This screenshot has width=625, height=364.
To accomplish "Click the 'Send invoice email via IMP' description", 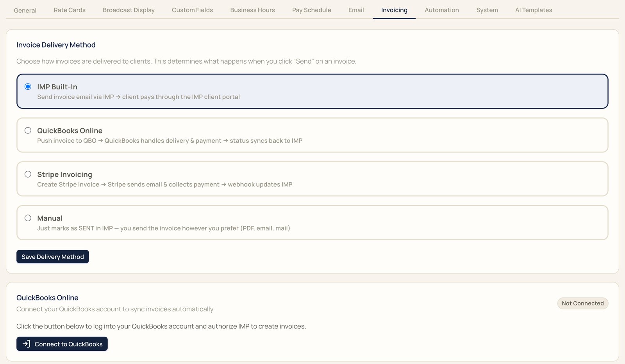I will tap(138, 97).
